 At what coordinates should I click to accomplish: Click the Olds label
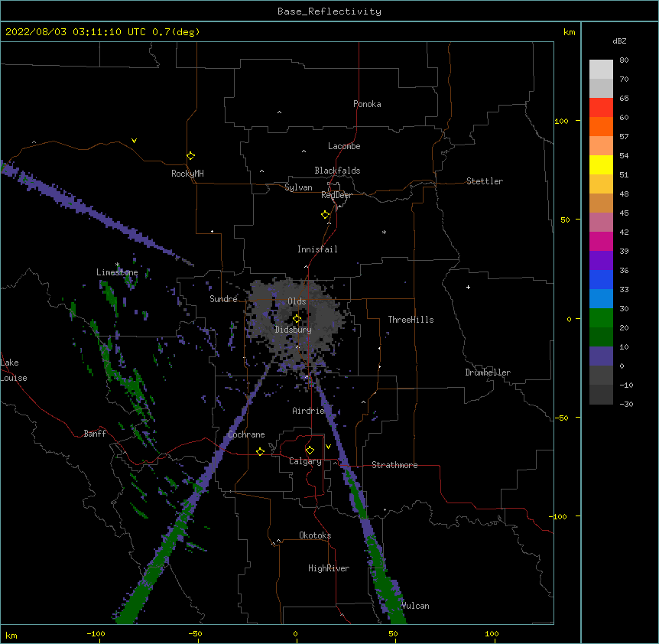(x=297, y=301)
